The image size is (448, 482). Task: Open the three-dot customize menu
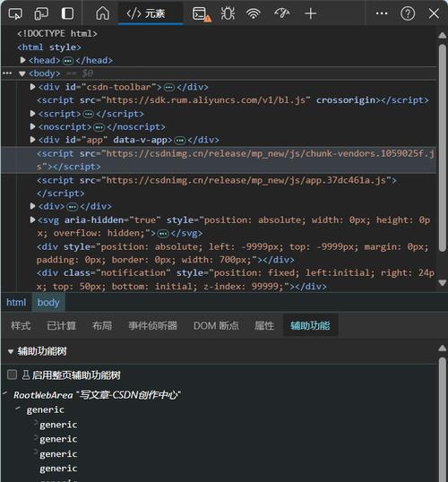point(382,13)
